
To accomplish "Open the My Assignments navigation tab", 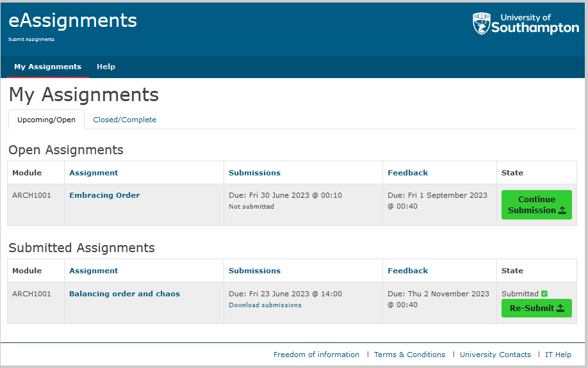I will coord(47,67).
